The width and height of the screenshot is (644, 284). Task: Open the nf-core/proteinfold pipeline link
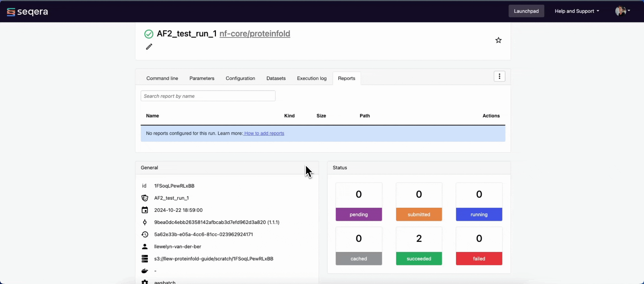(x=255, y=34)
